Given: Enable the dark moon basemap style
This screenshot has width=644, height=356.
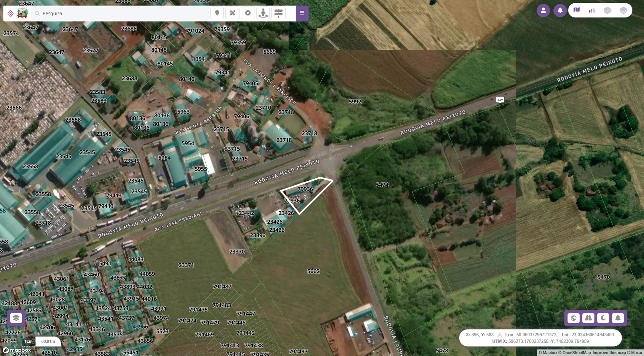Looking at the screenshot, I should point(603,318).
